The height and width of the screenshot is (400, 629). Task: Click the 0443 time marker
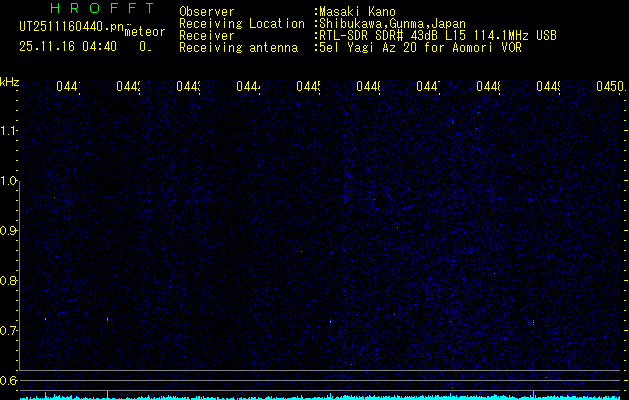(x=188, y=86)
